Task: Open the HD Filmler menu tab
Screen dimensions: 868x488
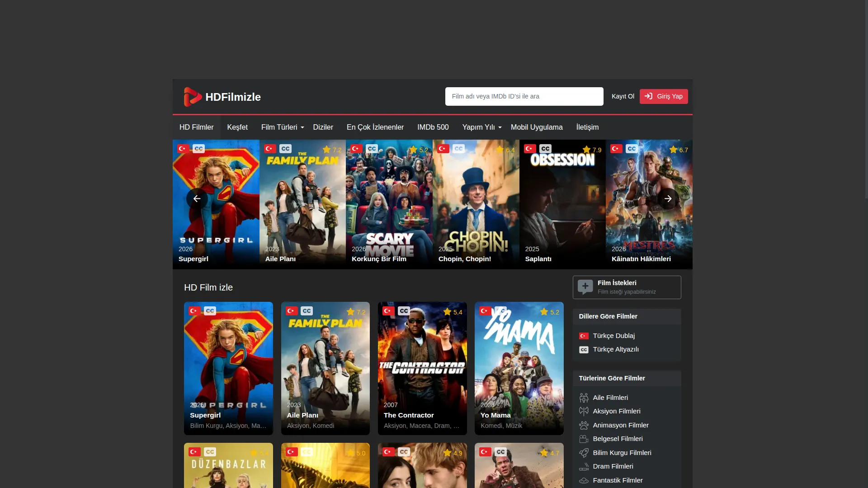Action: pos(196,127)
